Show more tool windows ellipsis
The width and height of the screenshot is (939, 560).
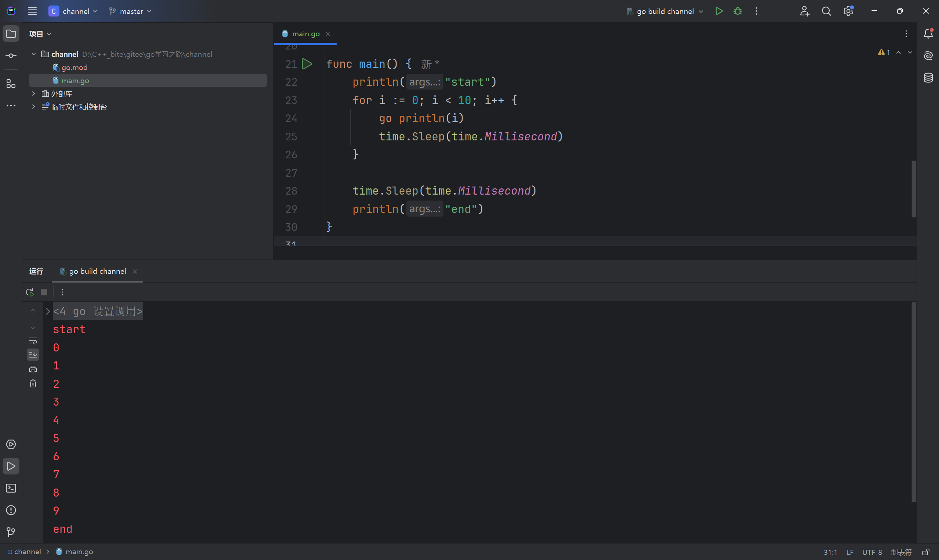[x=11, y=106]
